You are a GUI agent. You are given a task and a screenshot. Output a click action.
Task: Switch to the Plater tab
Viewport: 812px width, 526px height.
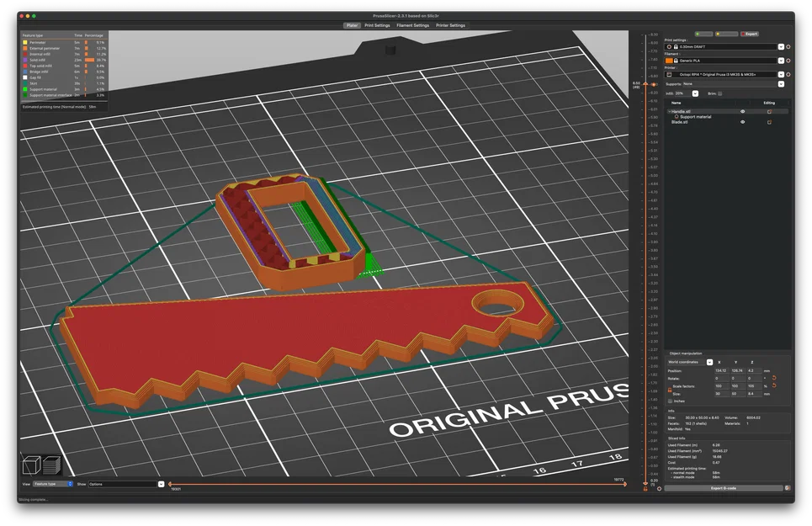point(352,25)
